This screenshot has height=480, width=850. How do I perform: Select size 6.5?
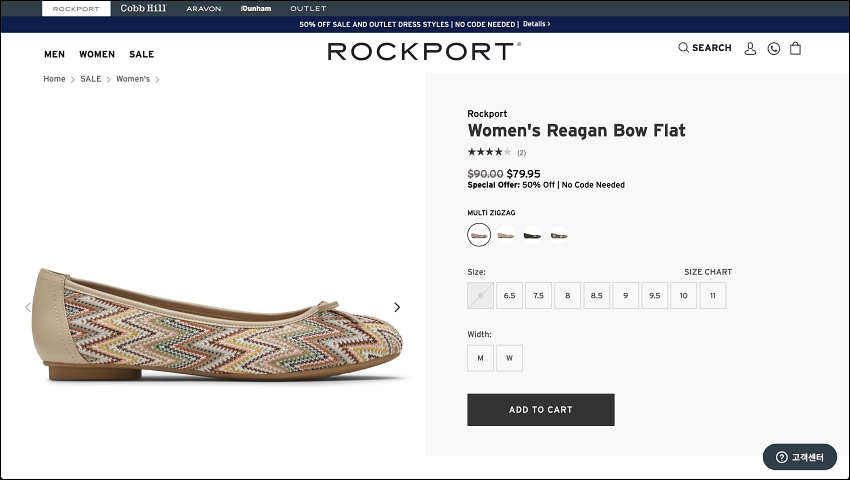pos(510,296)
